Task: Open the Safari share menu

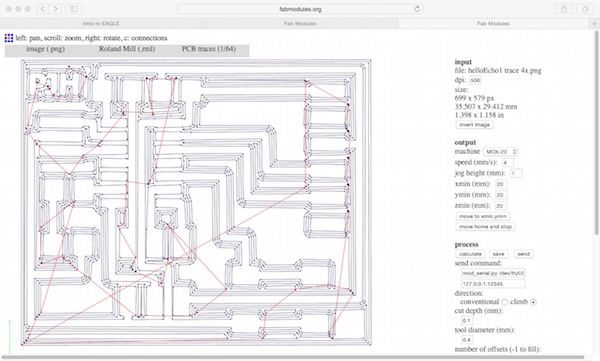Action: click(564, 9)
